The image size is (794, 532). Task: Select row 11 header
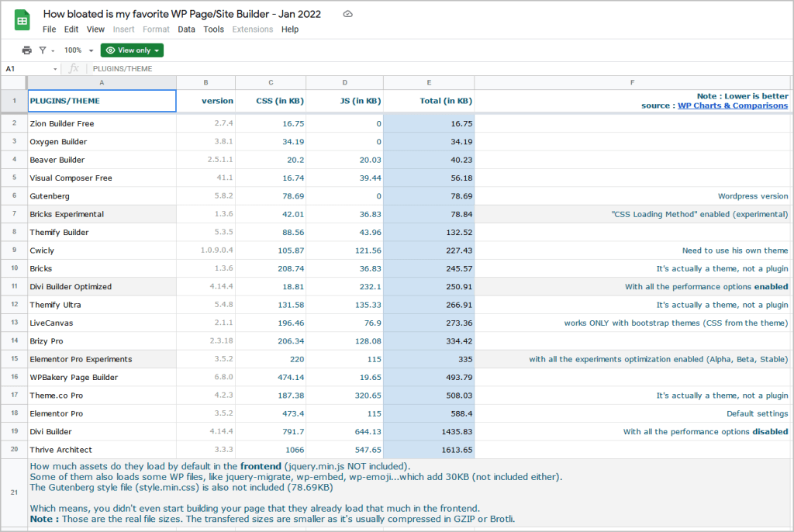[14, 286]
